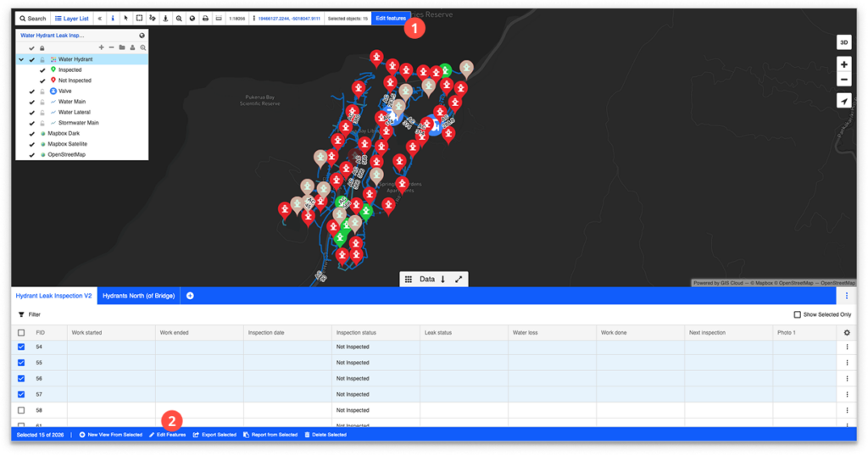This screenshot has width=868, height=455.
Task: Open the data panel three-dot menu
Action: 846,296
